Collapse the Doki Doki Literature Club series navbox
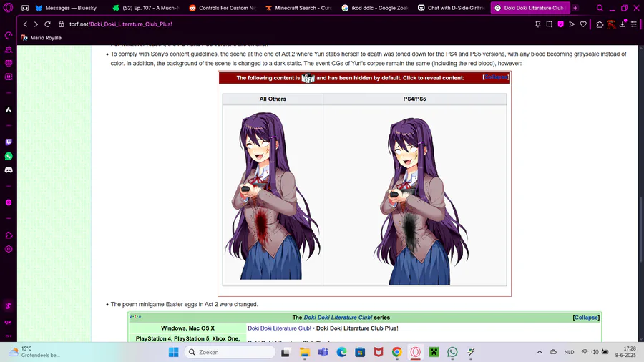This screenshot has height=362, width=644. point(586,318)
